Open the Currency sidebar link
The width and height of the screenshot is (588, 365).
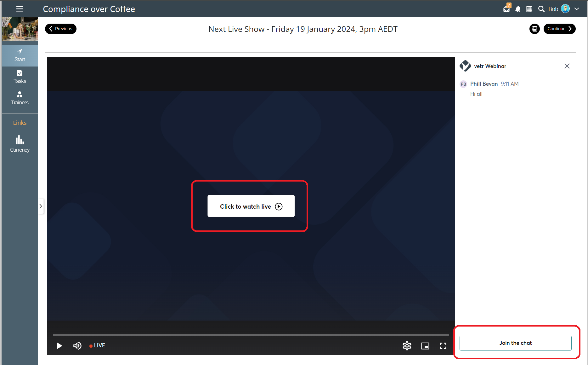(20, 144)
